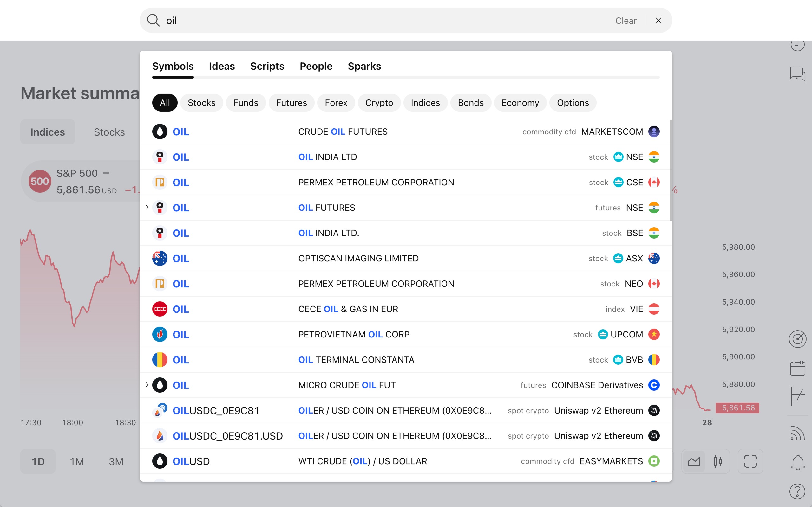
Task: Switch to the Ideas tab
Action: pos(222,67)
